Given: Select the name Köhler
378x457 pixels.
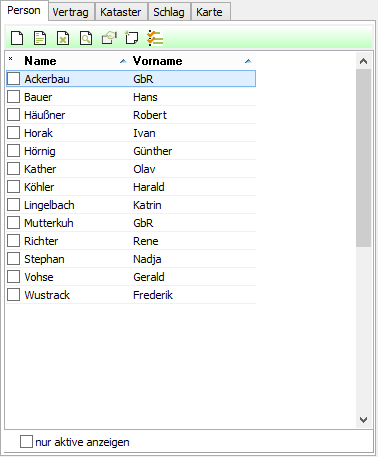Looking at the screenshot, I should (x=39, y=187).
